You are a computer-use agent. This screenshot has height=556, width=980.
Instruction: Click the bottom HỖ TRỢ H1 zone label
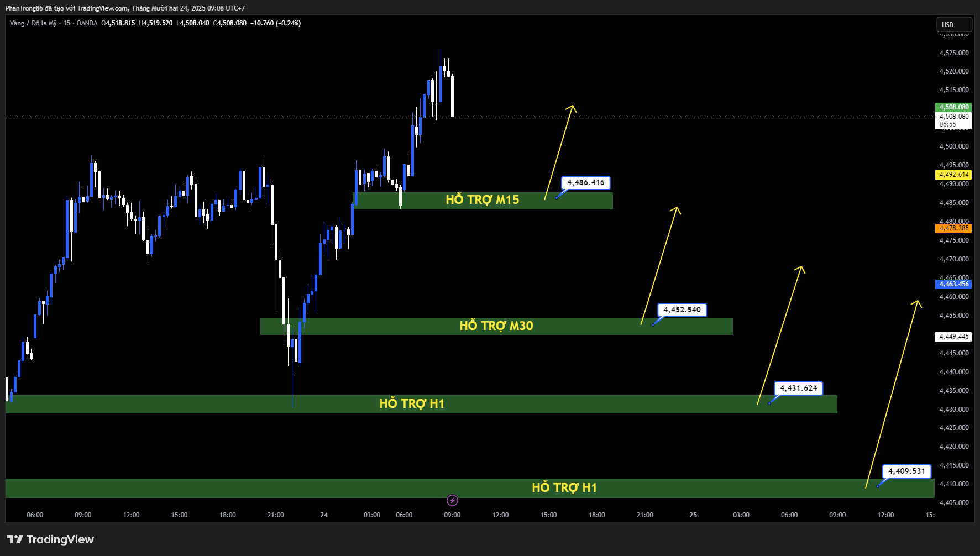coord(564,488)
